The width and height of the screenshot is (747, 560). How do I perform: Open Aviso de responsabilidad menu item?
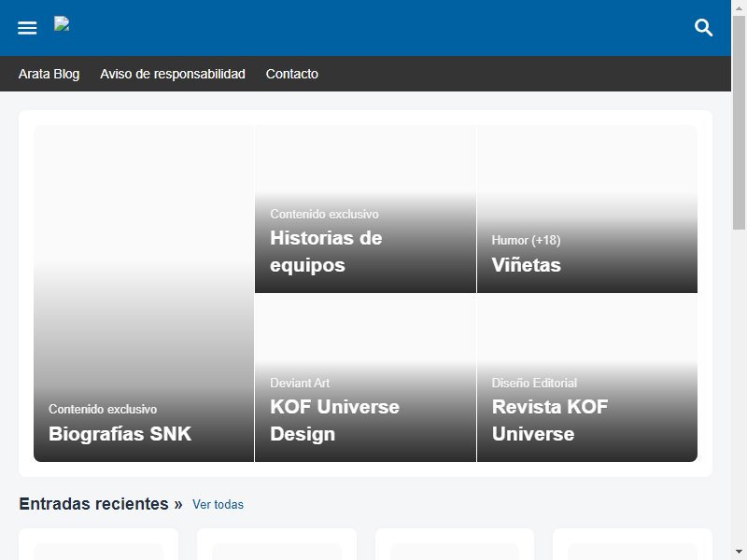tap(173, 74)
